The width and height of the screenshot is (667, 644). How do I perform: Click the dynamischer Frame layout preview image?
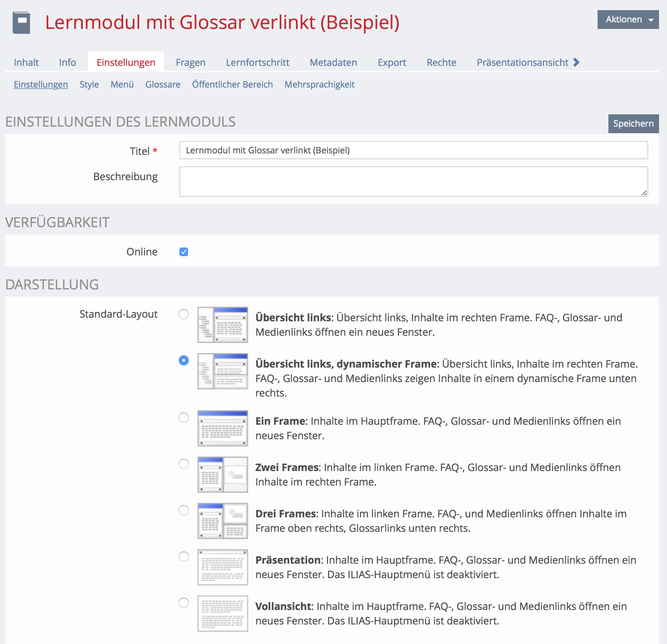(222, 371)
